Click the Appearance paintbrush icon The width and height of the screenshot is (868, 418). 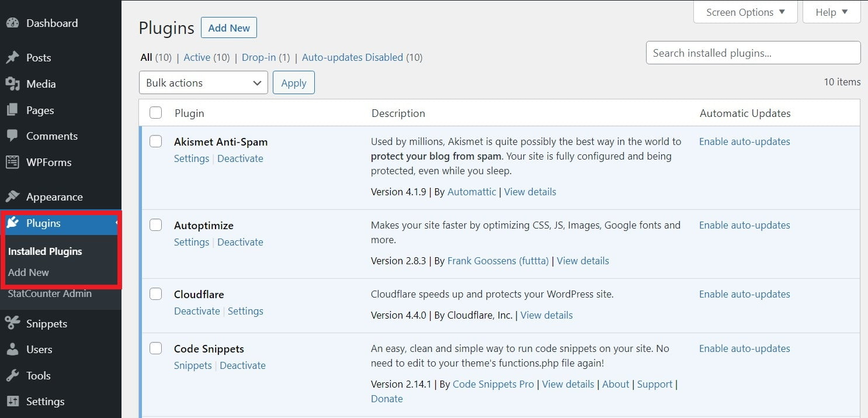(13, 197)
